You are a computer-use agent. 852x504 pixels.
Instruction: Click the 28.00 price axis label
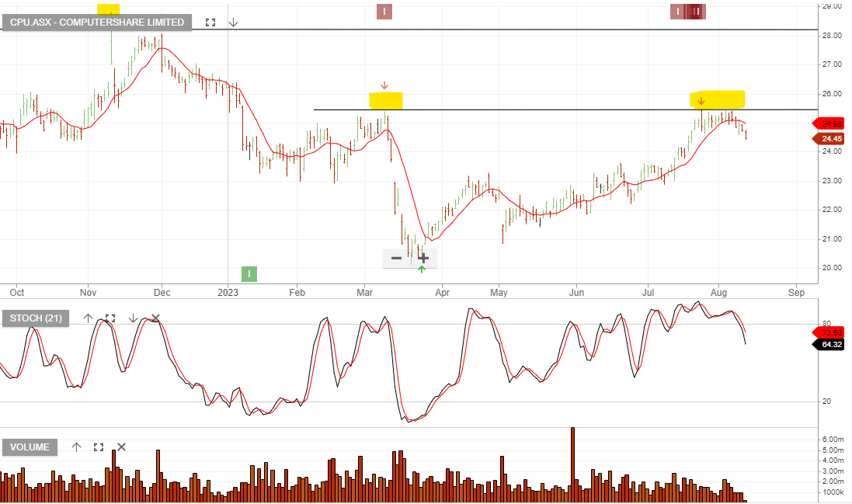[832, 36]
